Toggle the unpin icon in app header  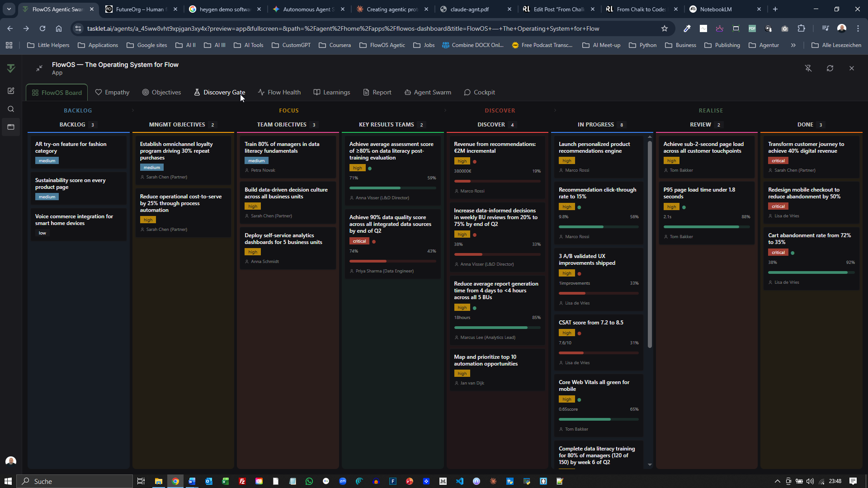808,68
